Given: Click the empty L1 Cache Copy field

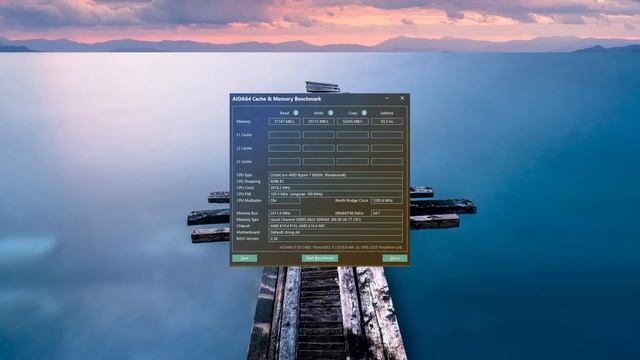Looking at the screenshot, I should [x=353, y=135].
